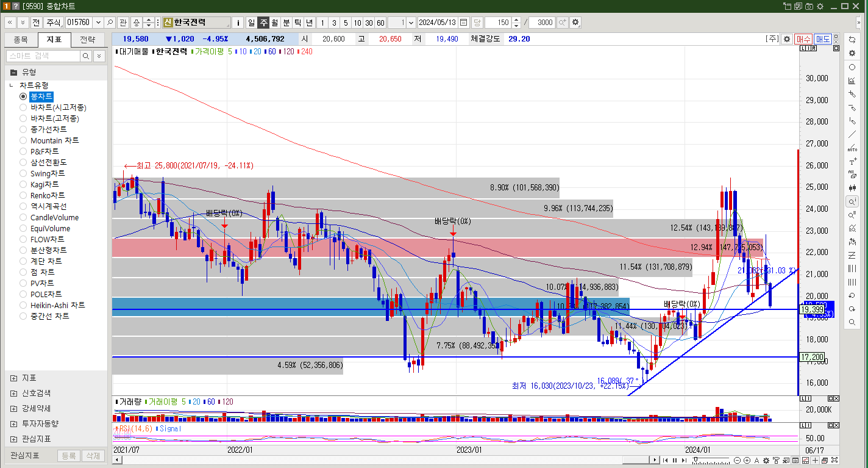This screenshot has width=868, height=468.
Task: Switch to minute (분) period
Action: coord(286,23)
